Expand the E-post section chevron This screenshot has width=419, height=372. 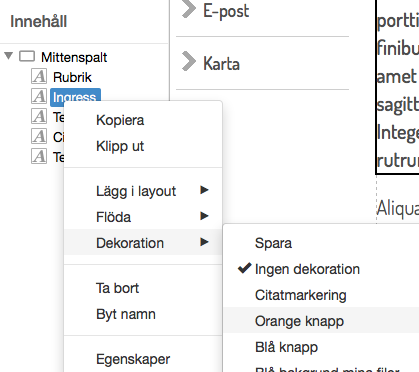click(189, 9)
